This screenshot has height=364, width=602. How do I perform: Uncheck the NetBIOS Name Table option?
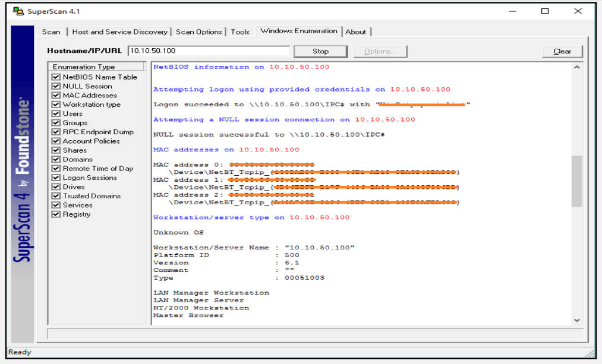tap(55, 77)
